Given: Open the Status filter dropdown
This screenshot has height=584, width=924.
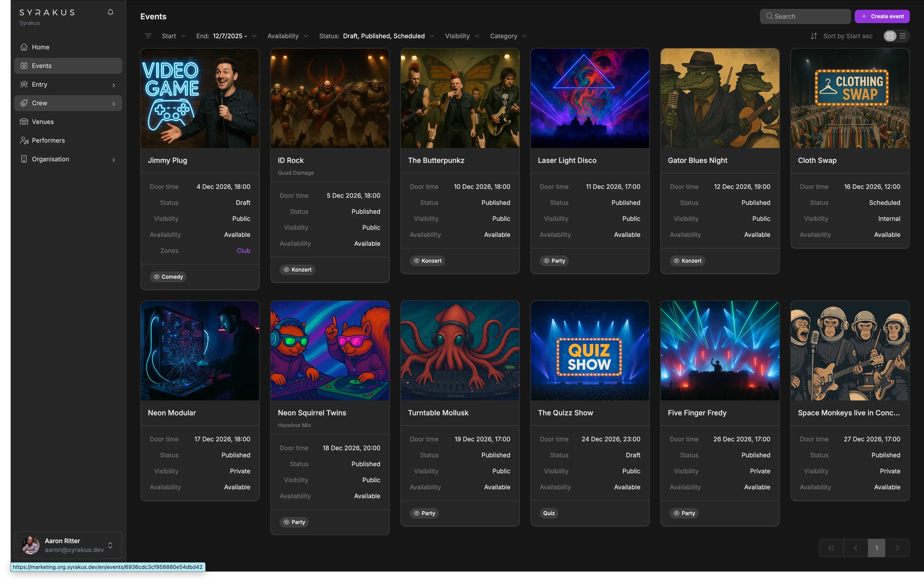Looking at the screenshot, I should (x=376, y=36).
